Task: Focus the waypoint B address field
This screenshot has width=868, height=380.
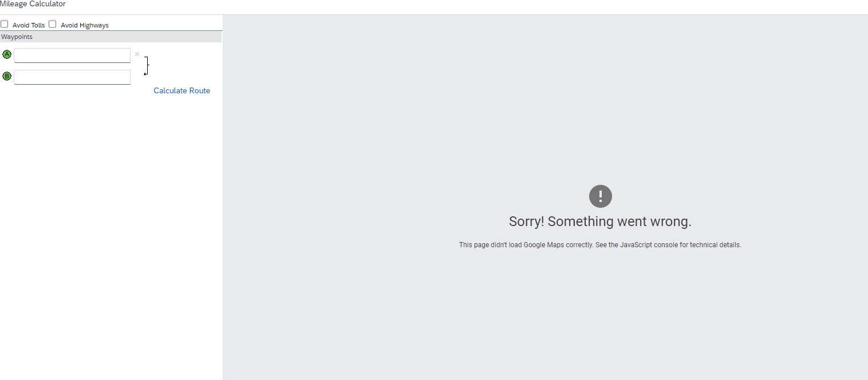Action: pos(72,77)
